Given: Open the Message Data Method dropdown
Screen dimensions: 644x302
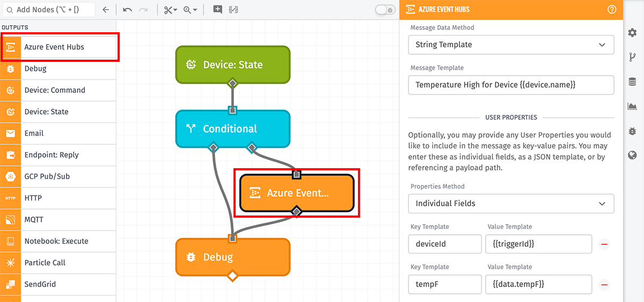Looking at the screenshot, I should [511, 45].
